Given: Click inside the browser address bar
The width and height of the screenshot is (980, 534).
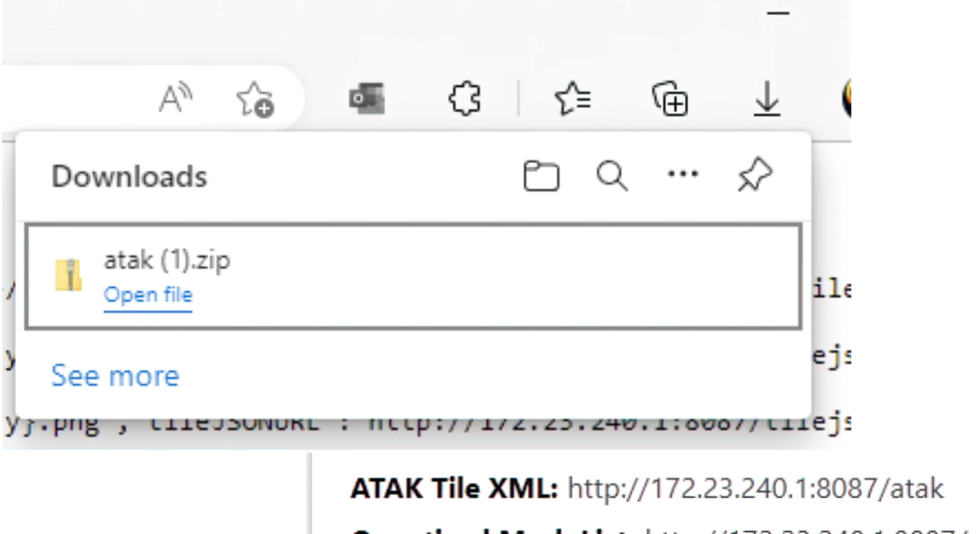Looking at the screenshot, I should (76, 98).
